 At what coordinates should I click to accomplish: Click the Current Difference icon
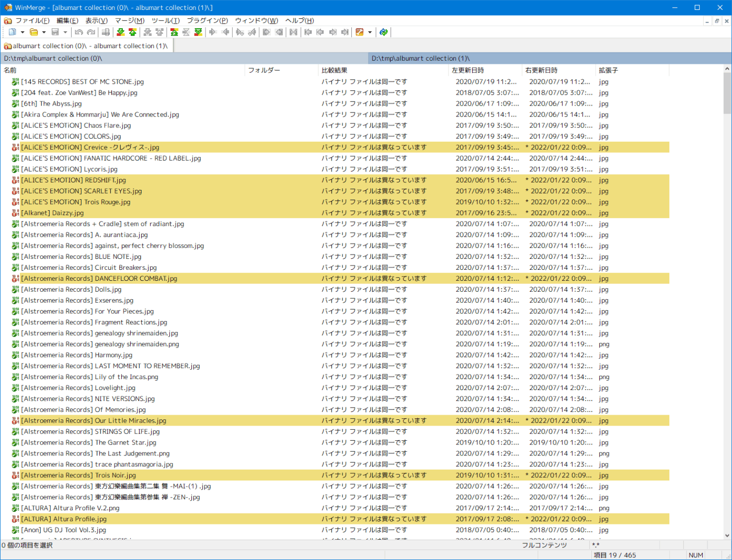tap(186, 32)
